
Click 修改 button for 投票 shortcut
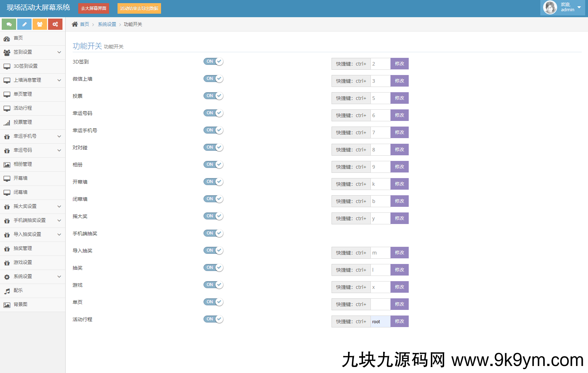tap(399, 98)
